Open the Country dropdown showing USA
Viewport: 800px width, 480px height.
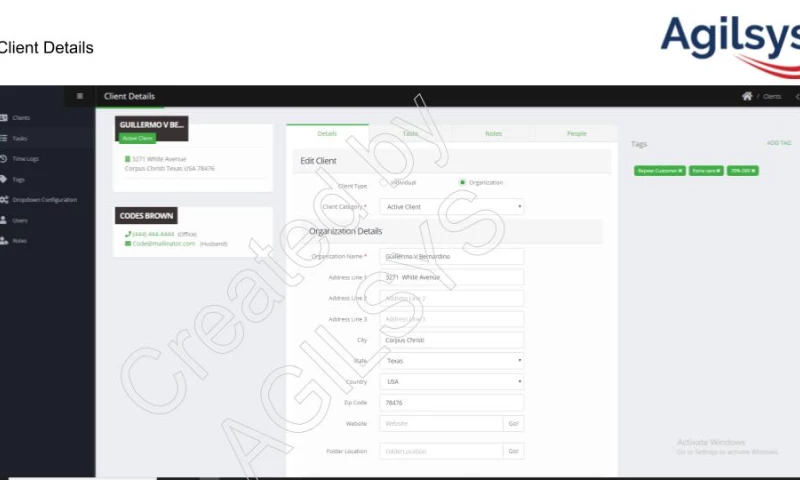pos(452,382)
